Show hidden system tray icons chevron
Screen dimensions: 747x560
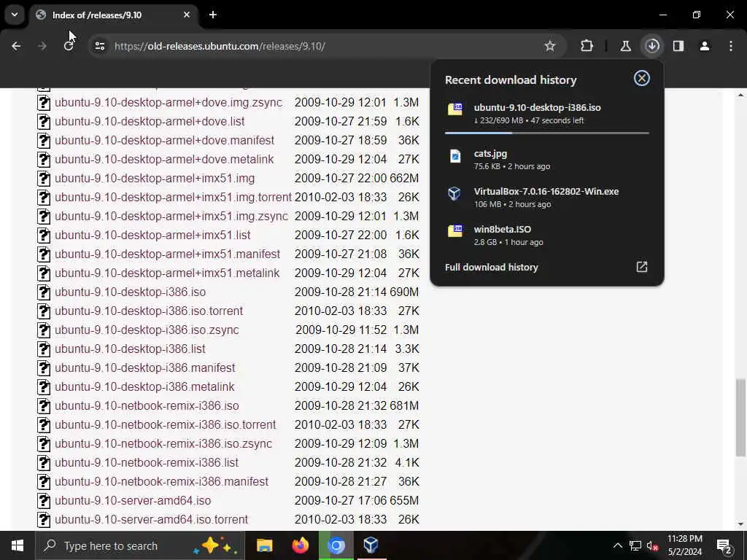[617, 545]
